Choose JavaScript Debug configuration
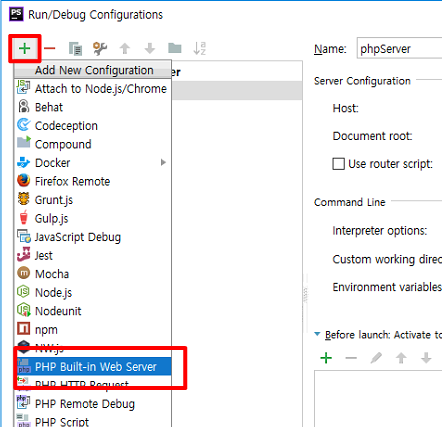442x427 pixels. [93, 237]
